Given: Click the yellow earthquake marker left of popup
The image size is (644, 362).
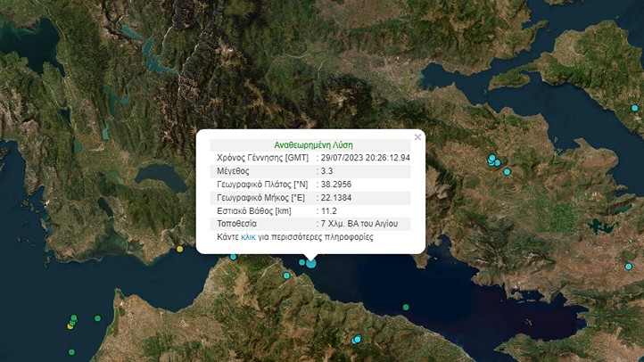Looking at the screenshot, I should click(x=180, y=249).
